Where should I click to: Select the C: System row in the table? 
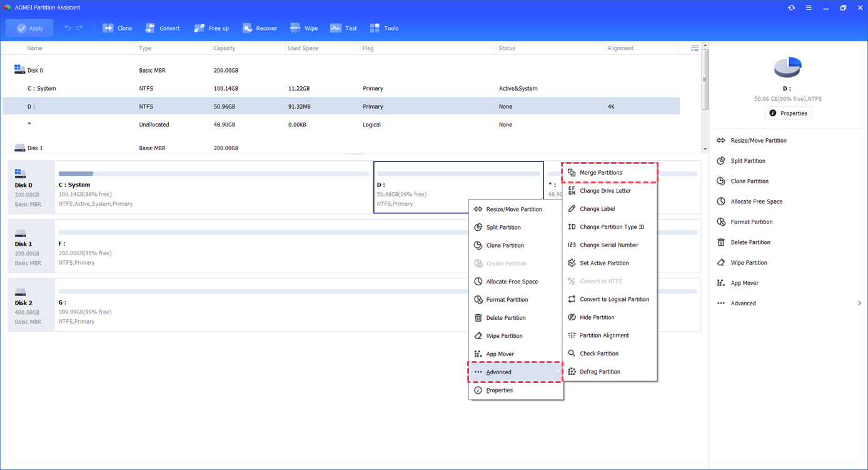click(341, 88)
